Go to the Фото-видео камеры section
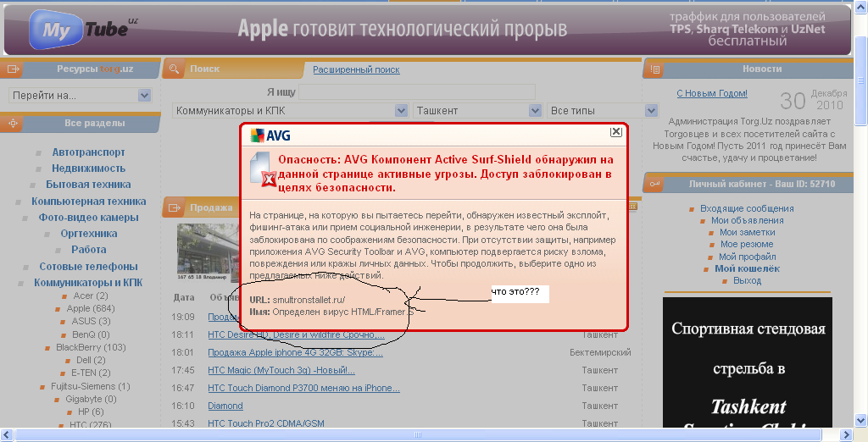 pos(88,218)
